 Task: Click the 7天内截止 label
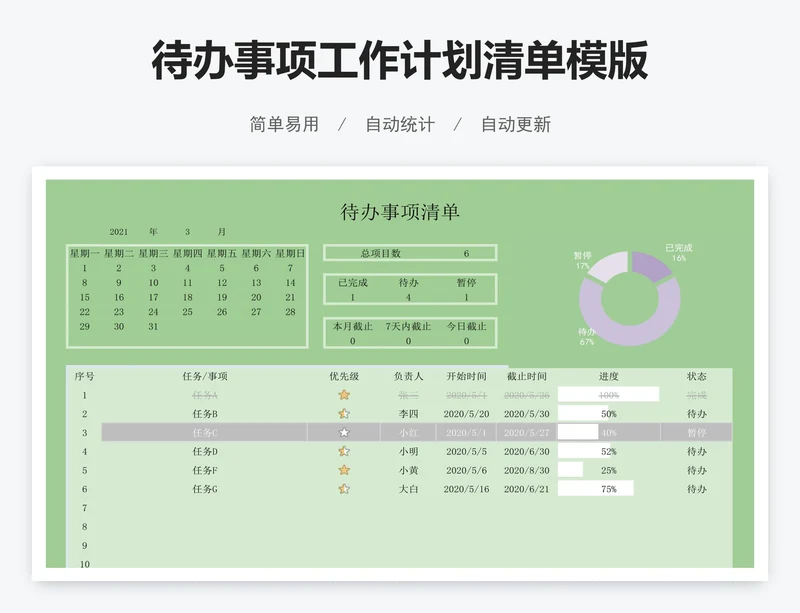(408, 326)
